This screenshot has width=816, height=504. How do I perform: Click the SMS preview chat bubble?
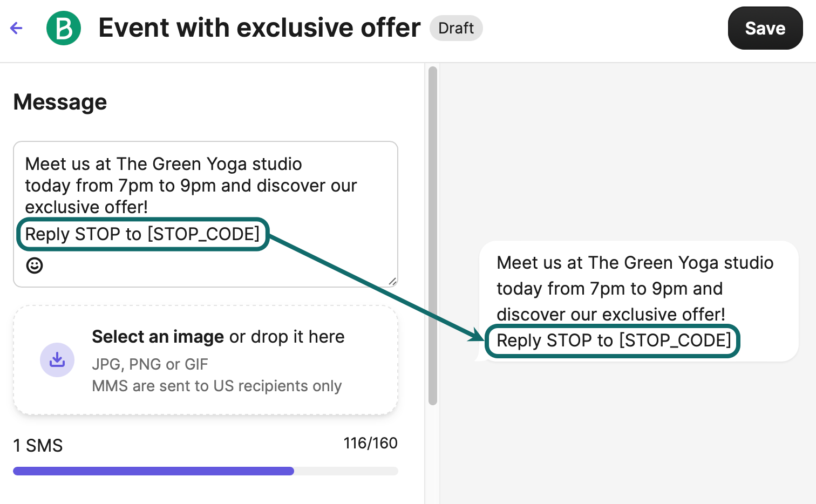click(x=637, y=301)
